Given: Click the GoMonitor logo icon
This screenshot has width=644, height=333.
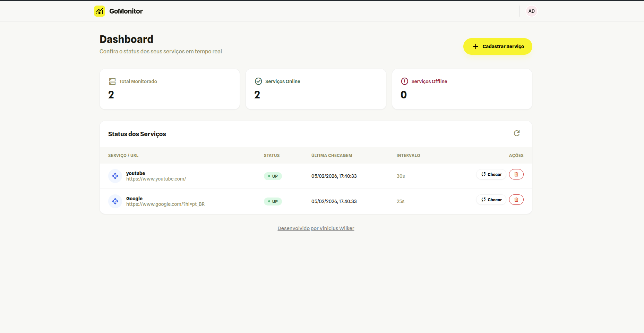Looking at the screenshot, I should 100,11.
